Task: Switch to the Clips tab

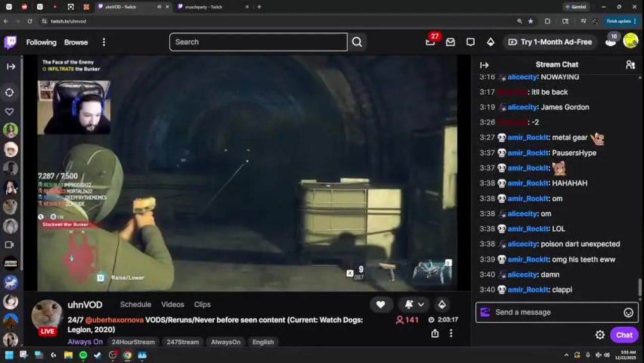Action: click(202, 305)
